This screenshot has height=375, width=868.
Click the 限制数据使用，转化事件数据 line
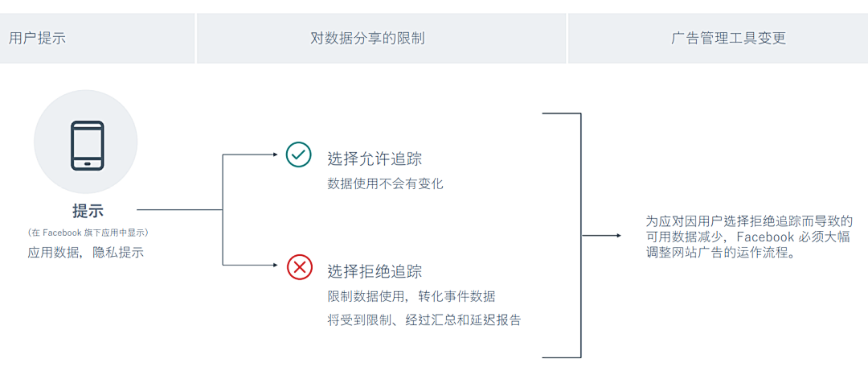pyautogui.click(x=411, y=296)
